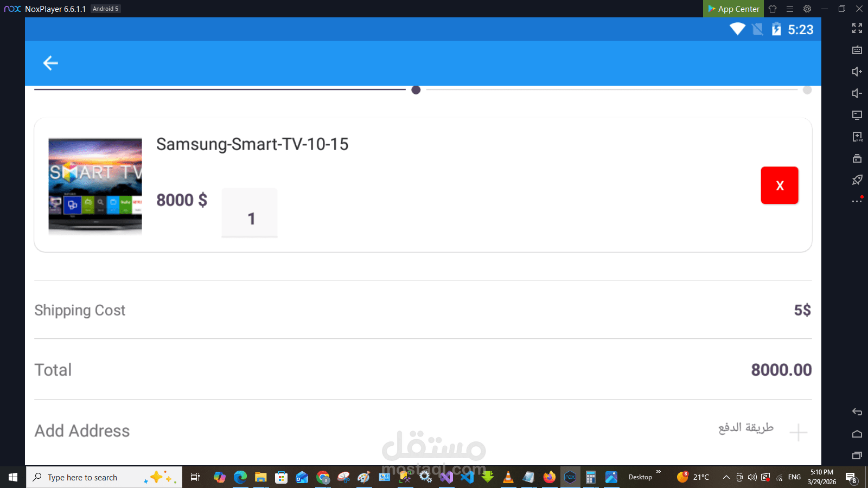Increase emulator volume in Nox sidebar
Screen dimensions: 868x488
click(857, 72)
